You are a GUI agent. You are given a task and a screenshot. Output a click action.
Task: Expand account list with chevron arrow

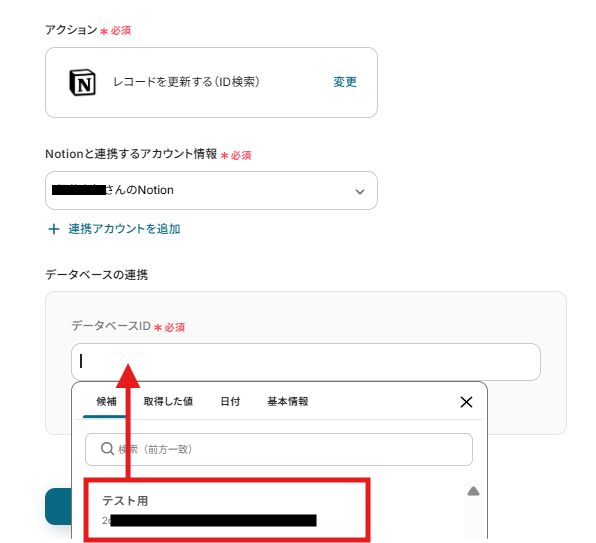(360, 192)
